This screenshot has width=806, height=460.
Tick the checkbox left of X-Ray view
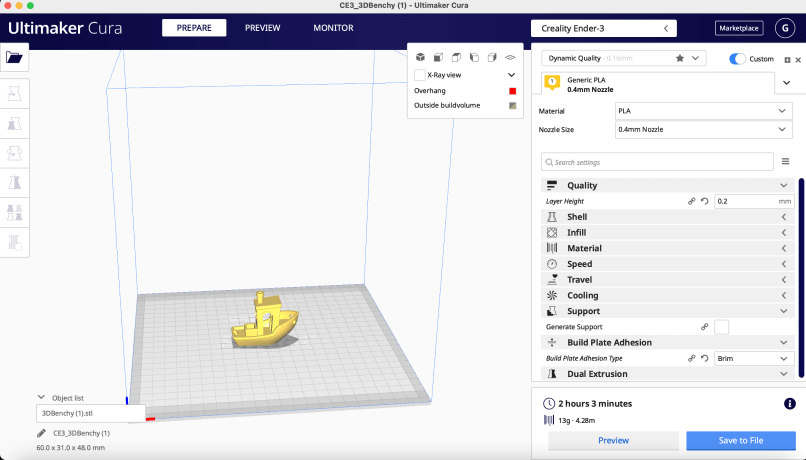[419, 75]
